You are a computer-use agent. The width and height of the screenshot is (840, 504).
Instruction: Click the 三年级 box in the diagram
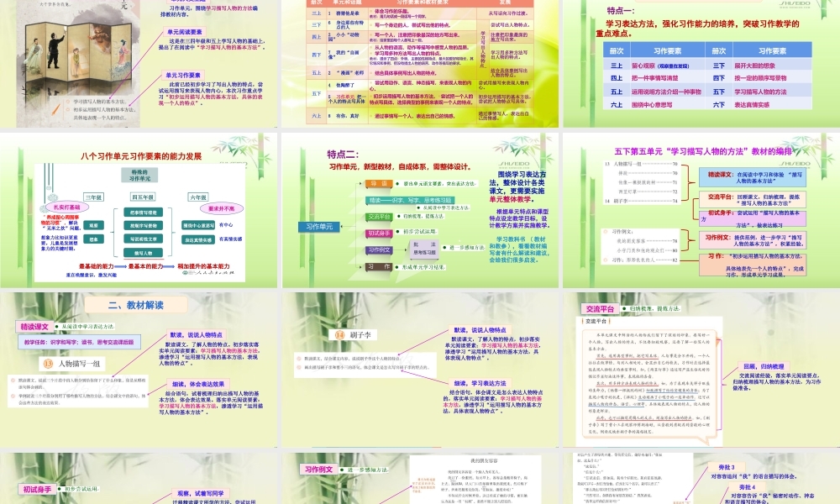[93, 197]
